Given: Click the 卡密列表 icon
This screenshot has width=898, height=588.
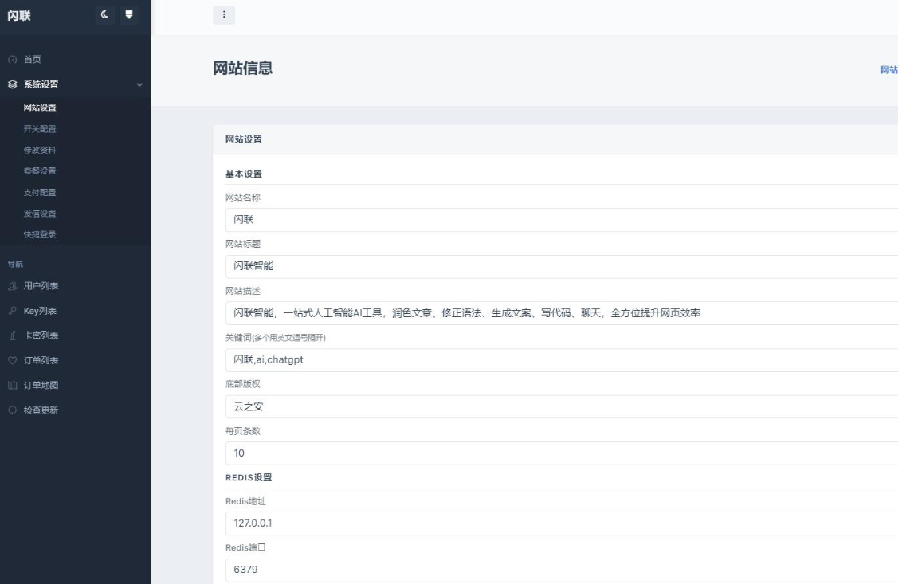Looking at the screenshot, I should pyautogui.click(x=12, y=335).
